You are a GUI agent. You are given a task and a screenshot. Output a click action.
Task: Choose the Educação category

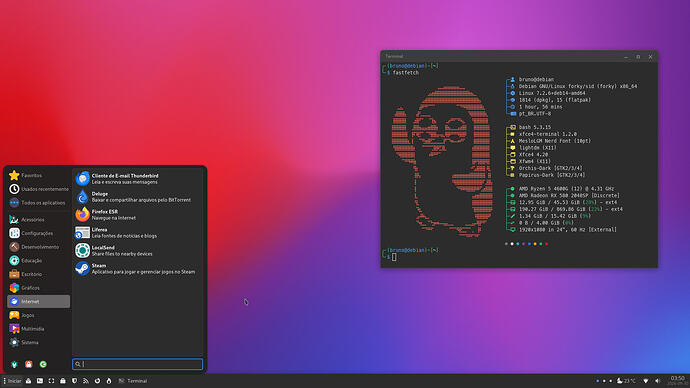(38, 260)
